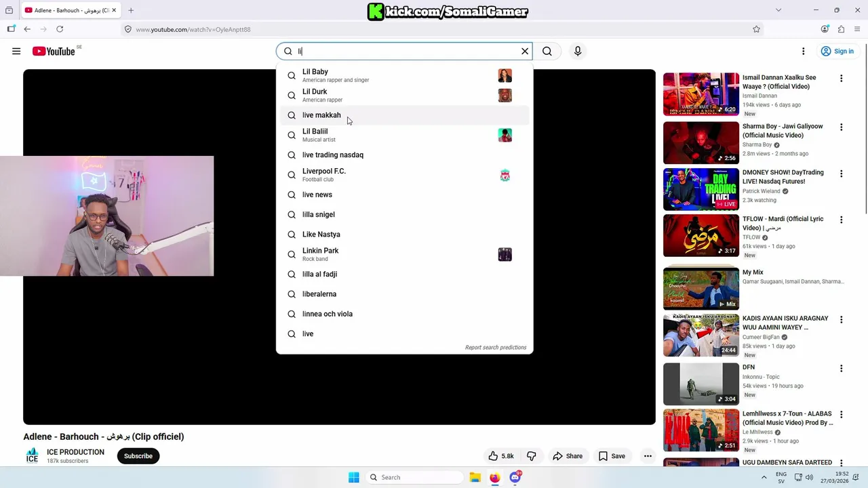Choose the Linkin Park suggestion
Viewport: 868px width, 488px height.
pos(405,254)
